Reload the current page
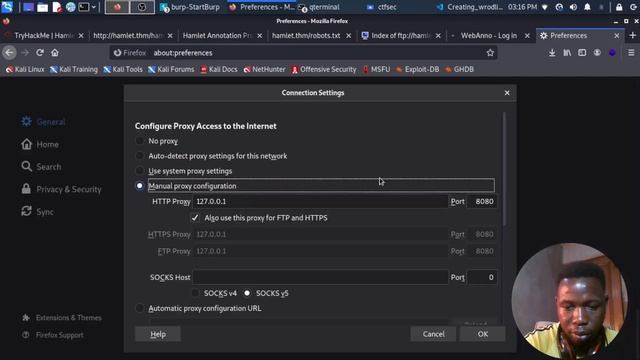The image size is (640, 360). tap(40, 53)
